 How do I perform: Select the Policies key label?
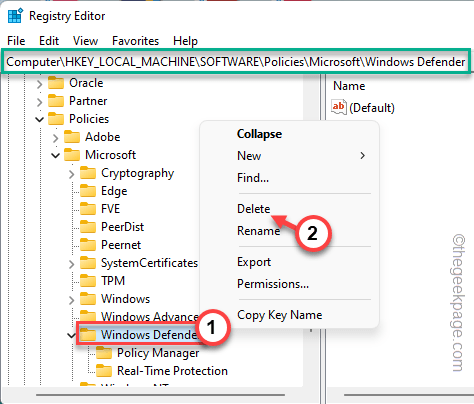[x=89, y=119]
